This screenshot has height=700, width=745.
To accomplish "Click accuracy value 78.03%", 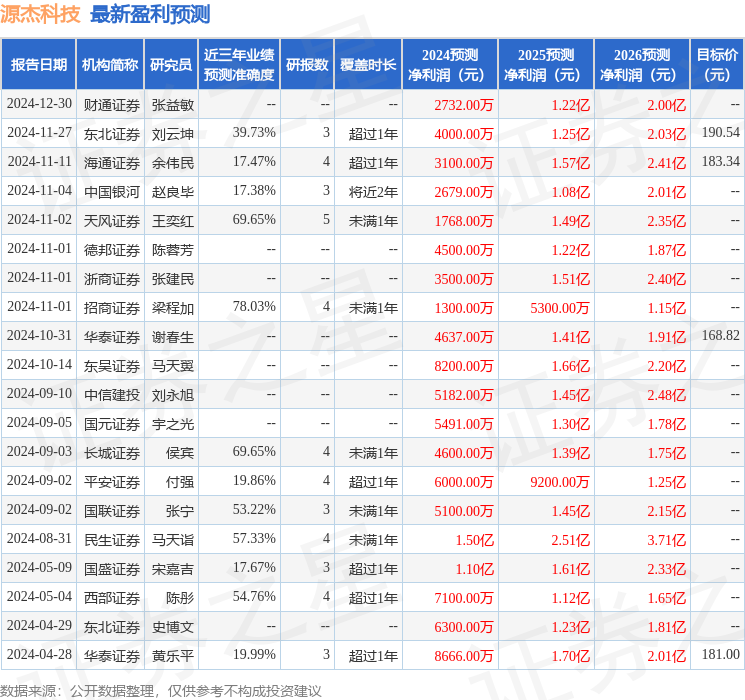I will coord(254,307).
